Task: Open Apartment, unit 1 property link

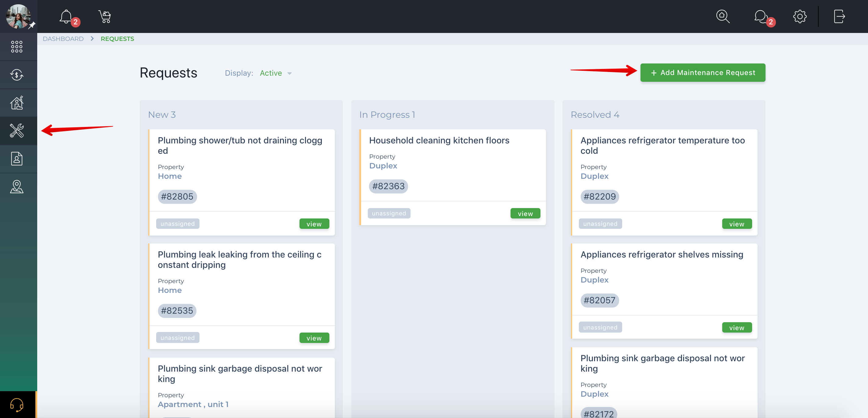Action: [x=193, y=404]
